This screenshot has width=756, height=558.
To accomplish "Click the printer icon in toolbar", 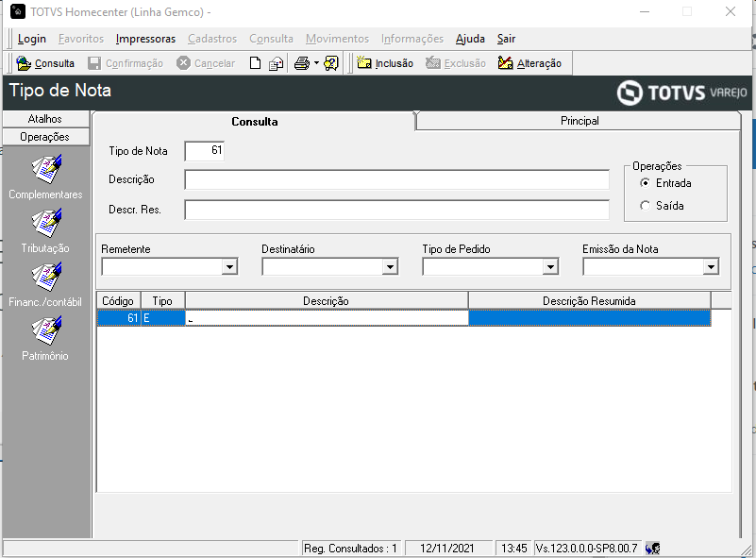I will pos(302,63).
